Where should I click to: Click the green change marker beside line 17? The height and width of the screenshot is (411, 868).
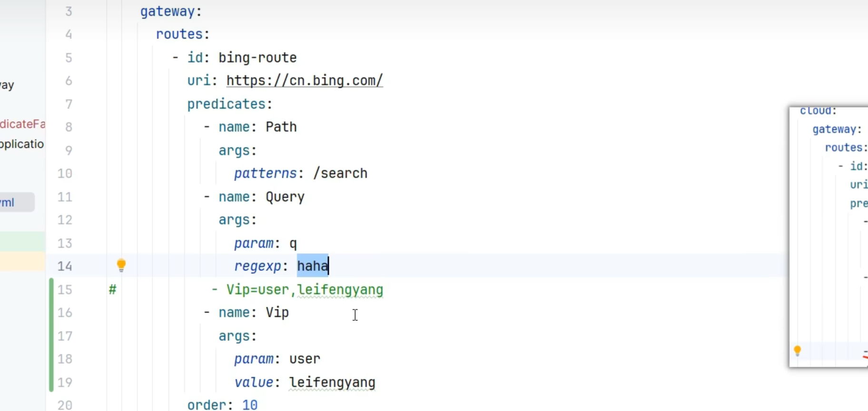51,336
